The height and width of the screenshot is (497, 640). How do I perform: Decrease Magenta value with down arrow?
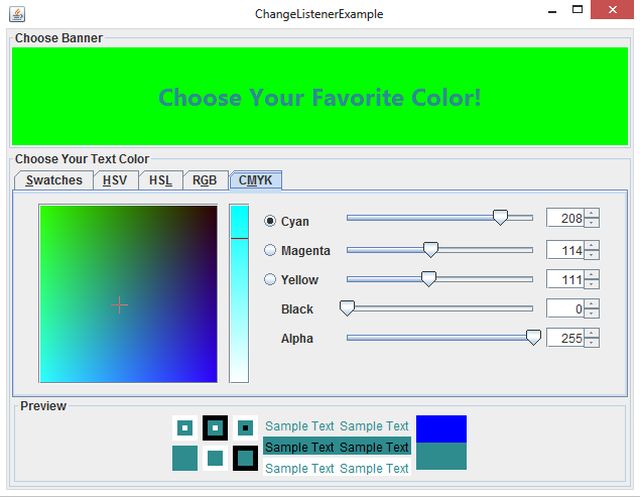click(591, 255)
